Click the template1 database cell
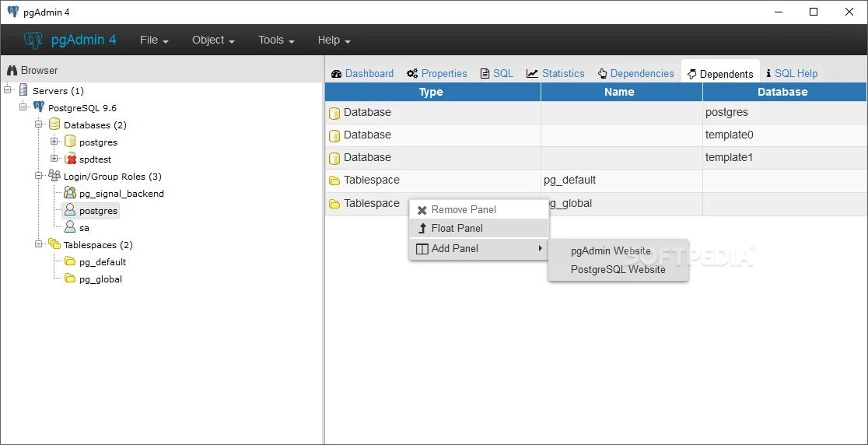Screen dimensions: 868x445 click(785, 158)
